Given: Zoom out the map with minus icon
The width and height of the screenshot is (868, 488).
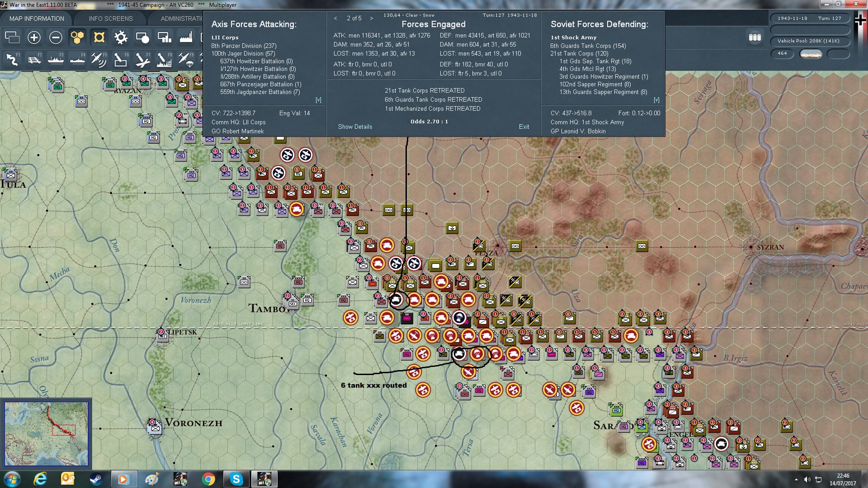Looking at the screenshot, I should pos(56,37).
